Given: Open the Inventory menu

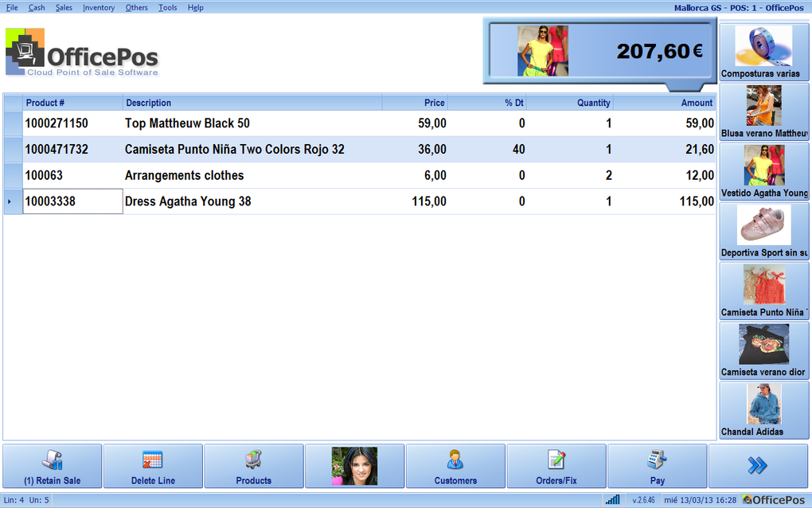Looking at the screenshot, I should click(x=99, y=8).
